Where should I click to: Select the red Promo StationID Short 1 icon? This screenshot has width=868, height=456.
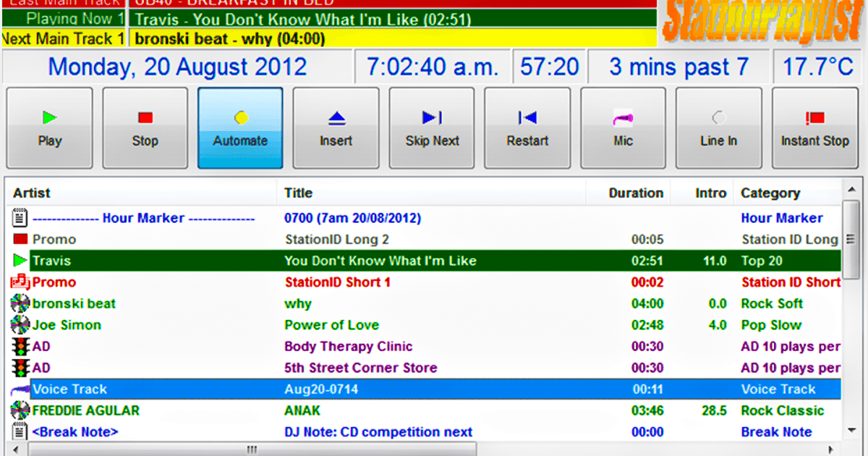pos(20,282)
